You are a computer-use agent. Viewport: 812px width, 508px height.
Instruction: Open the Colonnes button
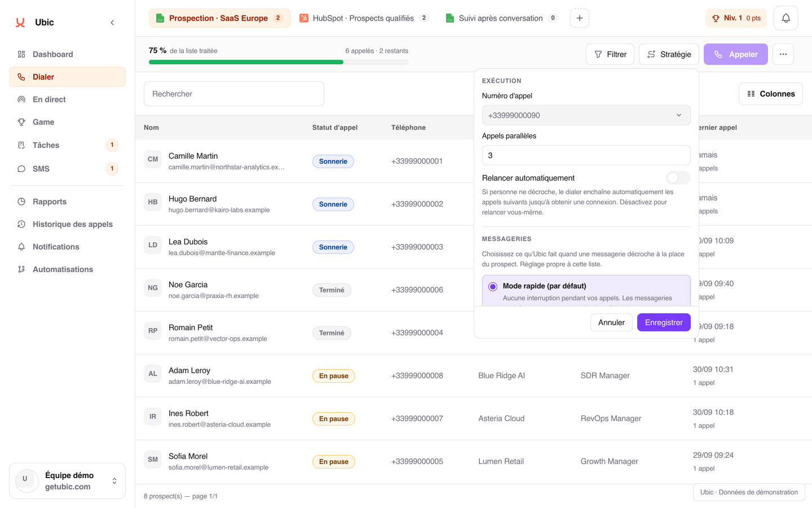[x=771, y=94]
